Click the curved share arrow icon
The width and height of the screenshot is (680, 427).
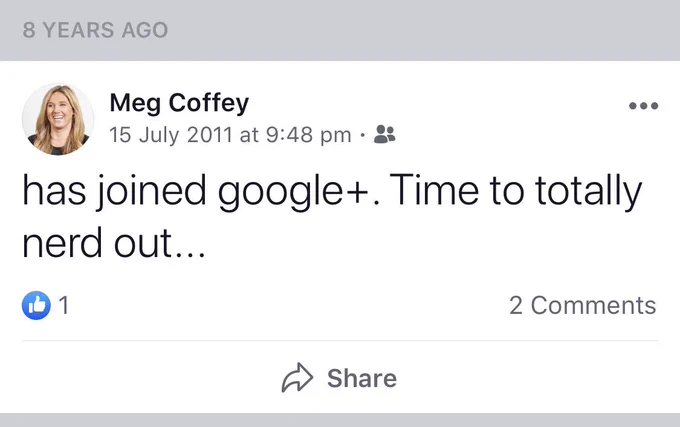(x=298, y=378)
